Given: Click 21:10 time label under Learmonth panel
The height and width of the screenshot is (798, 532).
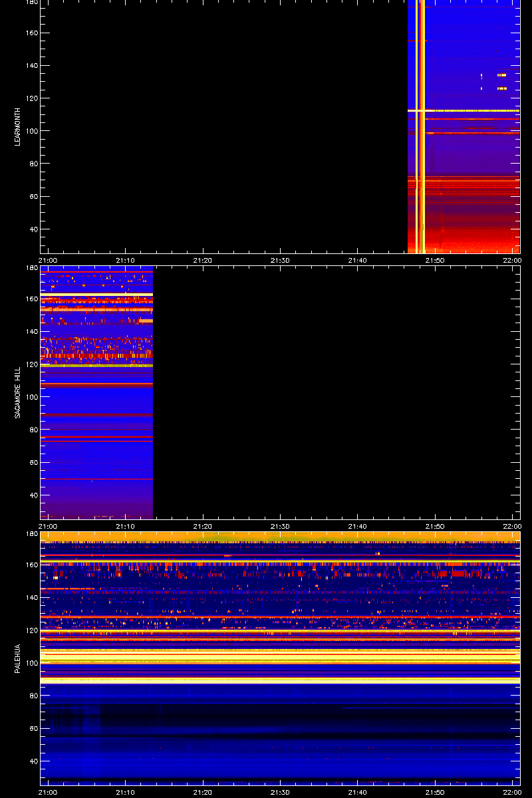Looking at the screenshot, I should click(x=126, y=260).
